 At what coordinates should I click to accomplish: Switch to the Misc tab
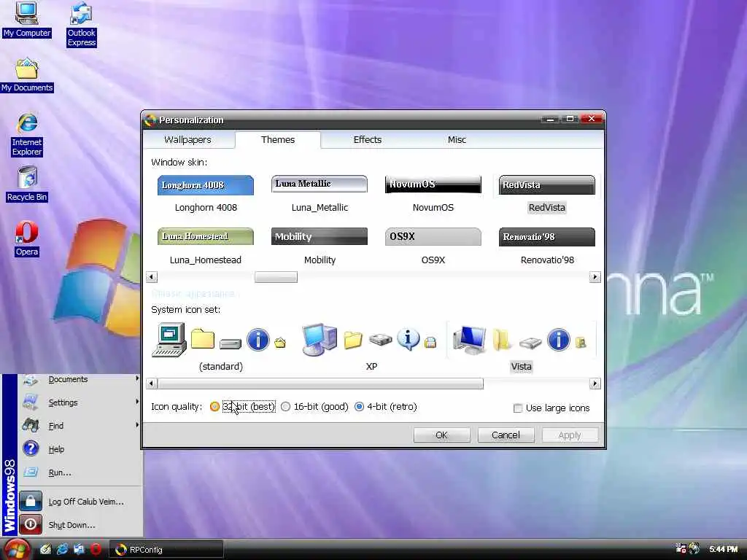457,139
